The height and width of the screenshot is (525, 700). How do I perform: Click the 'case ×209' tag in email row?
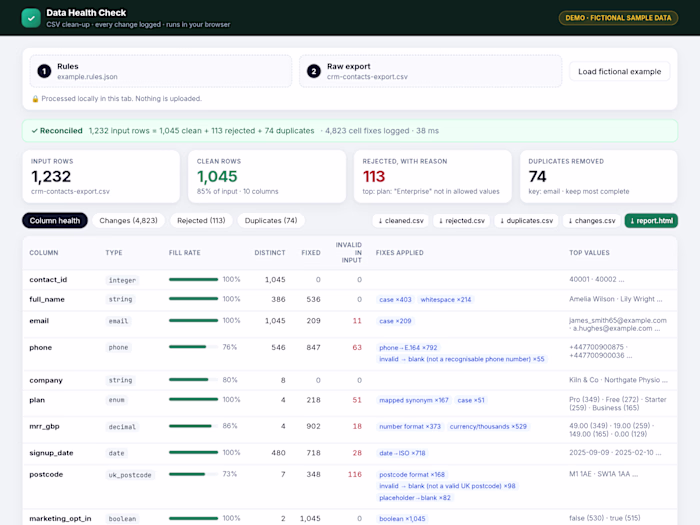(x=395, y=321)
